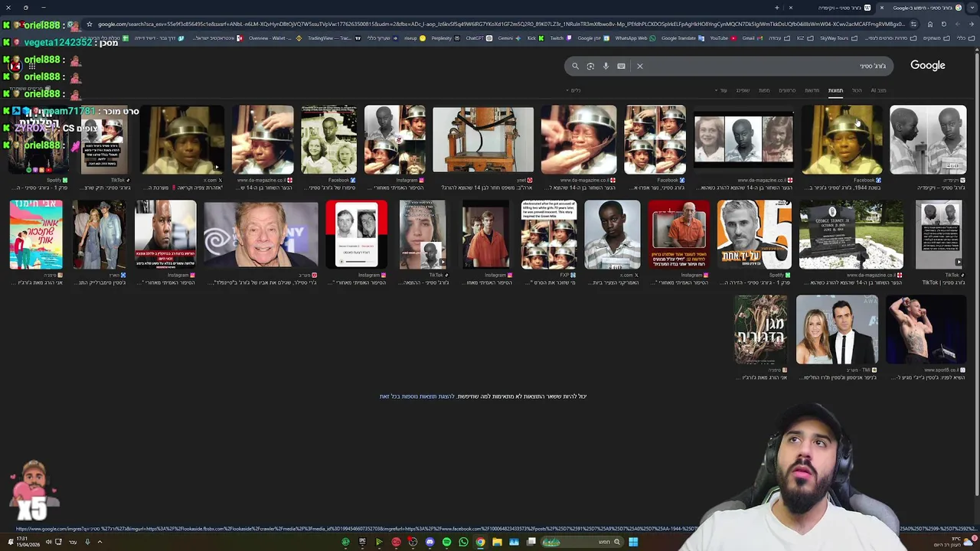Start voice search with the microphone icon

click(x=606, y=66)
